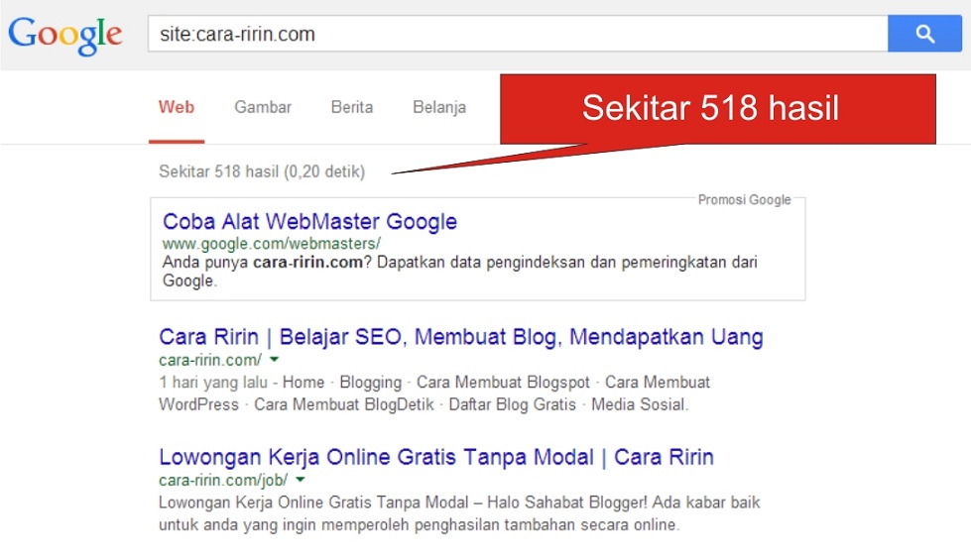Click the Promosi Google label
The image size is (971, 560).
tap(744, 199)
